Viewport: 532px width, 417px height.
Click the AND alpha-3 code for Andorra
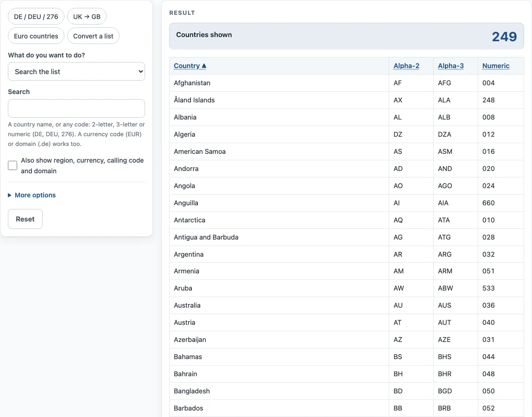pyautogui.click(x=445, y=169)
